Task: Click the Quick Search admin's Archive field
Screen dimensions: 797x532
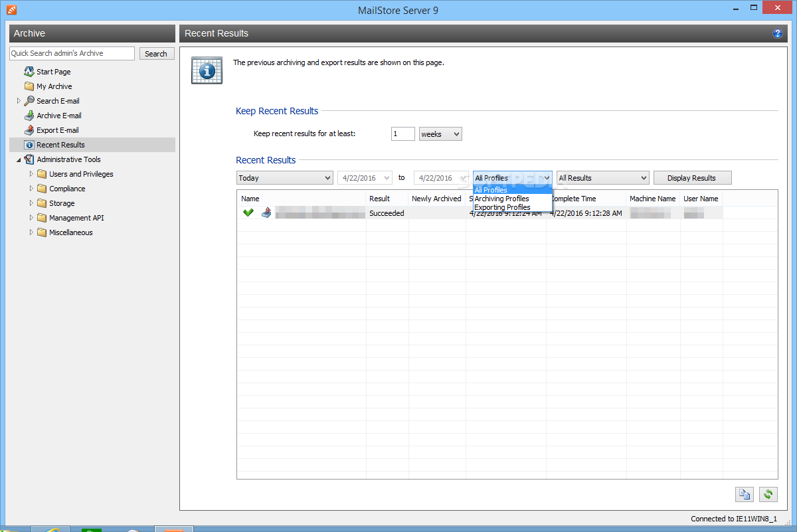Action: (72, 53)
